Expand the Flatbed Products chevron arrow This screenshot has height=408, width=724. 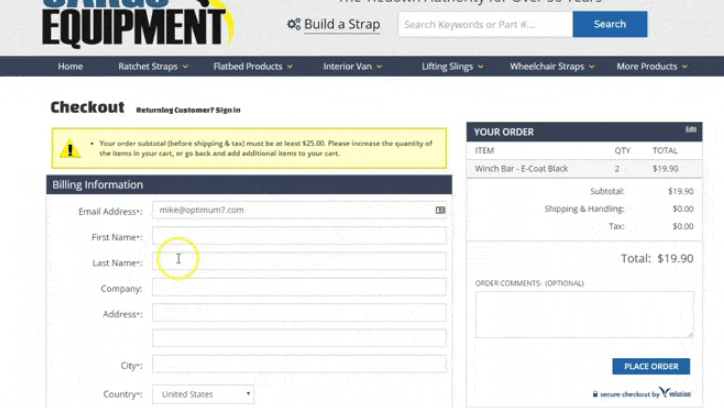[290, 67]
